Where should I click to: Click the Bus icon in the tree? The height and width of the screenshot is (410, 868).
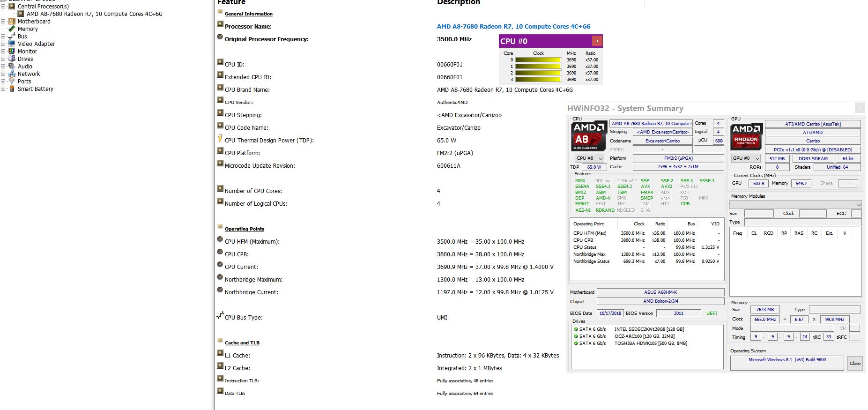point(12,36)
